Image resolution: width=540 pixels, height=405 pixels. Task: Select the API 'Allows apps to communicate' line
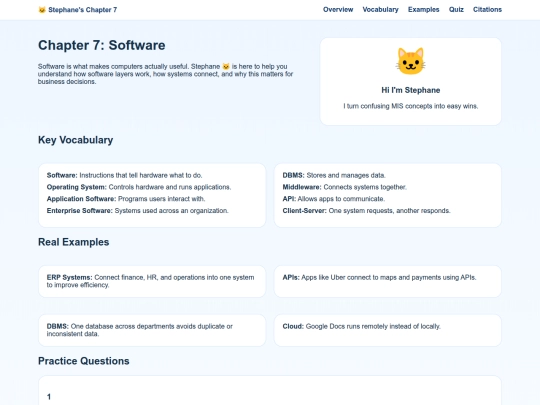pos(333,199)
